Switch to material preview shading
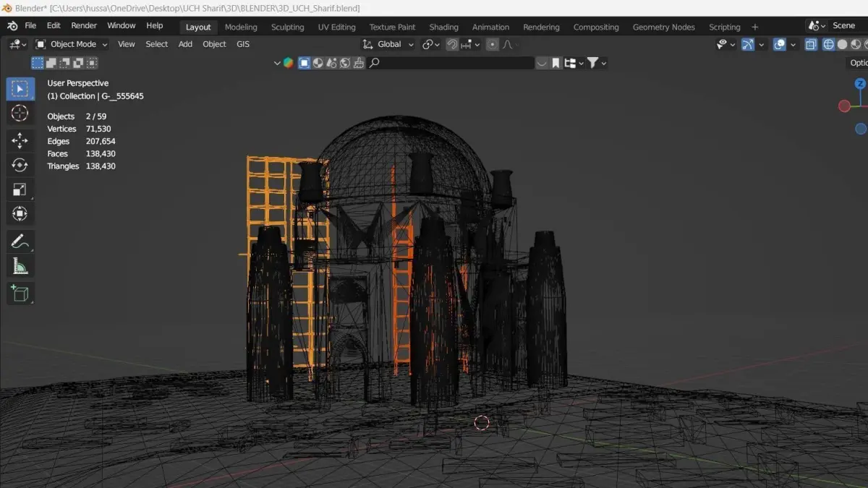This screenshot has width=868, height=488. (x=856, y=44)
